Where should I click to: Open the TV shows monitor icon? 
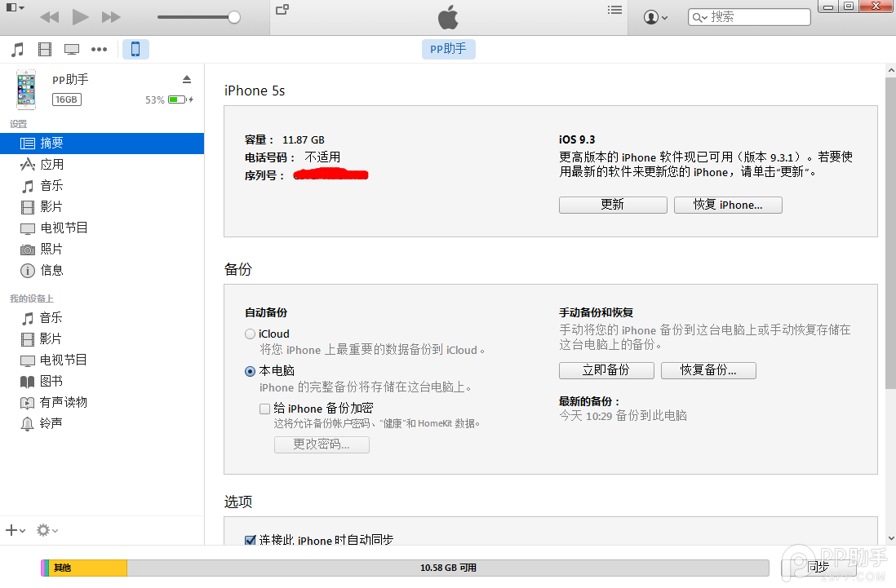(x=72, y=49)
